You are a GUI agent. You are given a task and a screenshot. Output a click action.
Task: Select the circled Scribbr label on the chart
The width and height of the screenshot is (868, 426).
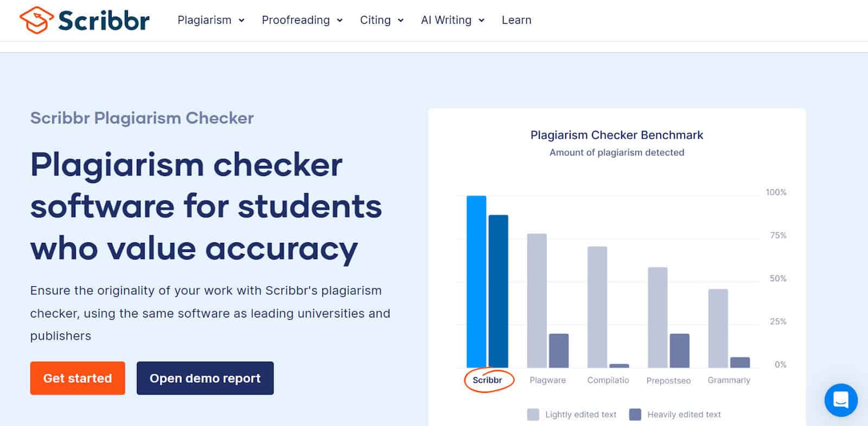pyautogui.click(x=488, y=380)
